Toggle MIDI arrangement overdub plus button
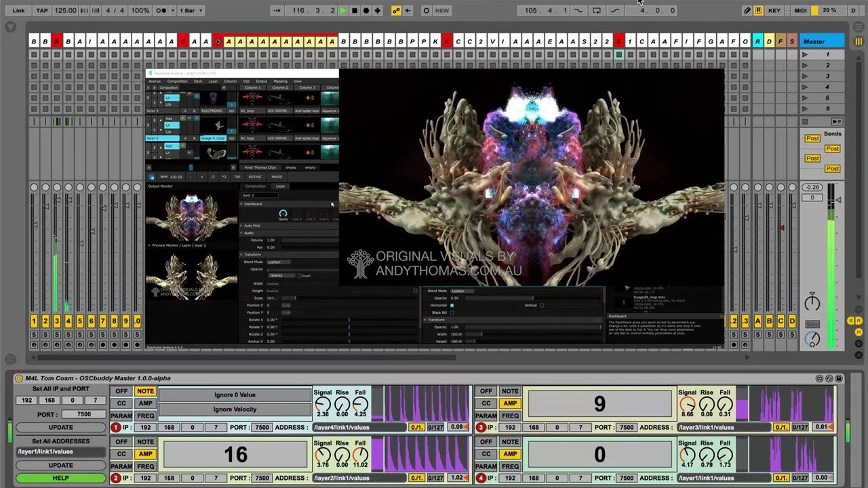Viewport: 868px width, 488px height. tap(378, 11)
